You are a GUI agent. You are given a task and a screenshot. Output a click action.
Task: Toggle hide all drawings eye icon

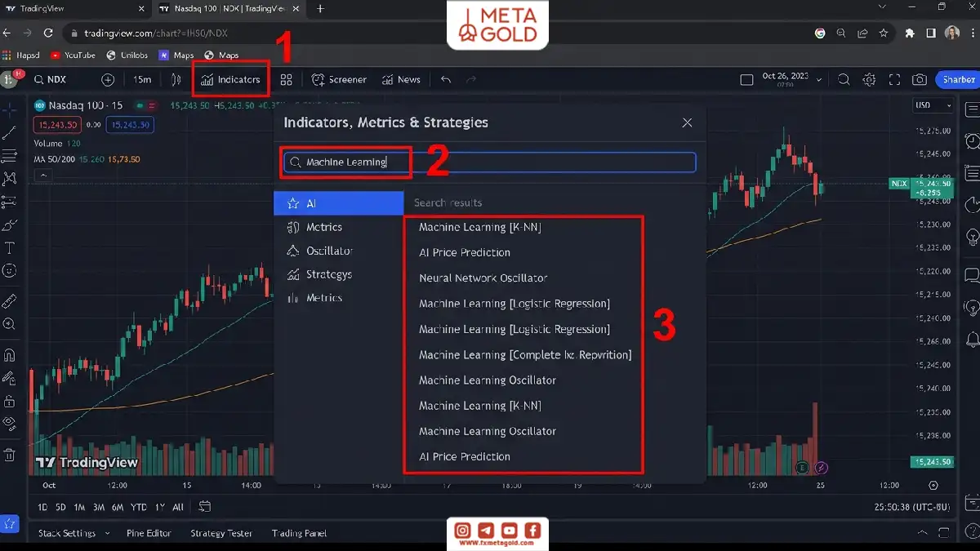(10, 424)
